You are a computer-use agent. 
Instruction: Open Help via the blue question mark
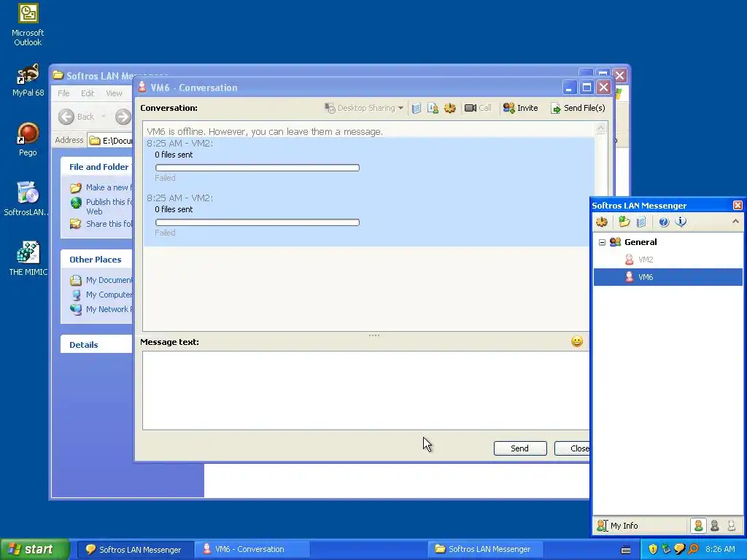(664, 222)
